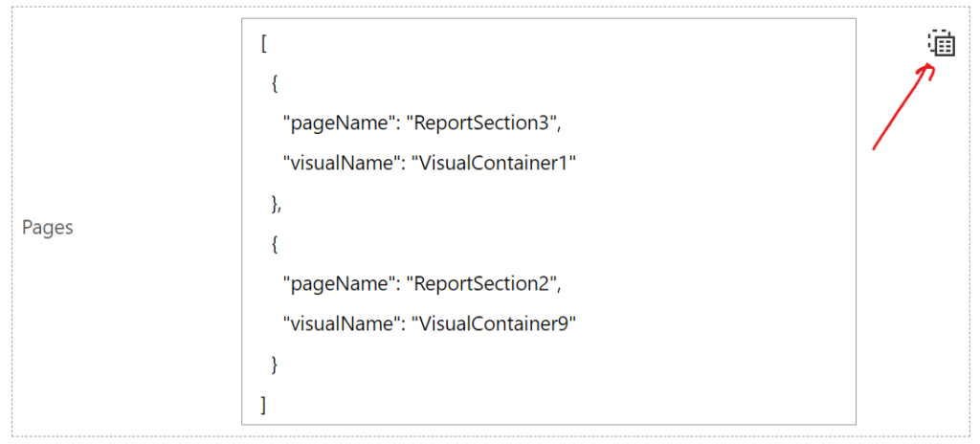Click the closing square bracket of the array

[x=263, y=405]
